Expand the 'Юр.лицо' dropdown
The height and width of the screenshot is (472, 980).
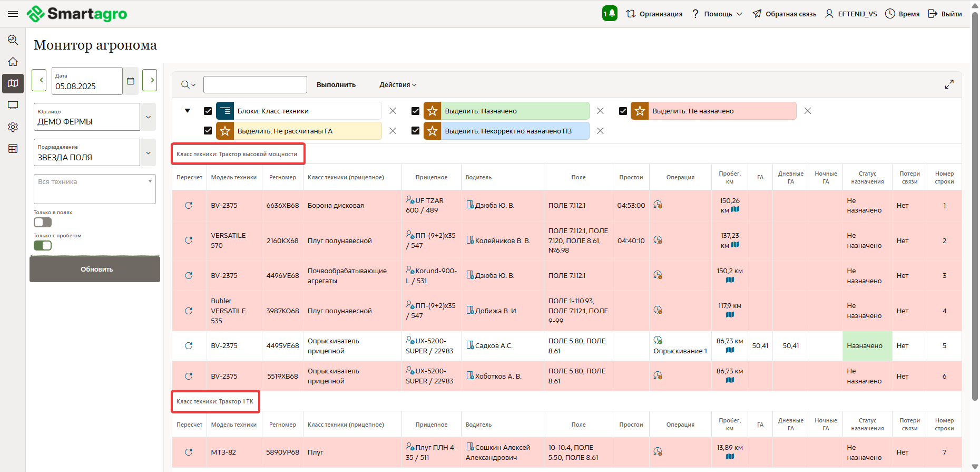(x=148, y=117)
